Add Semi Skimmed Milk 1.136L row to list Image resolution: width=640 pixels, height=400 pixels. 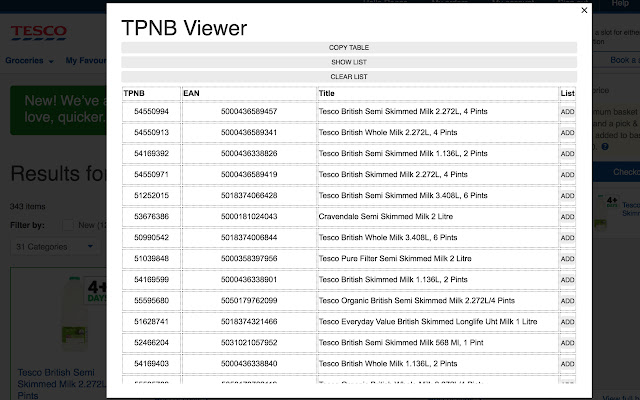pos(567,154)
